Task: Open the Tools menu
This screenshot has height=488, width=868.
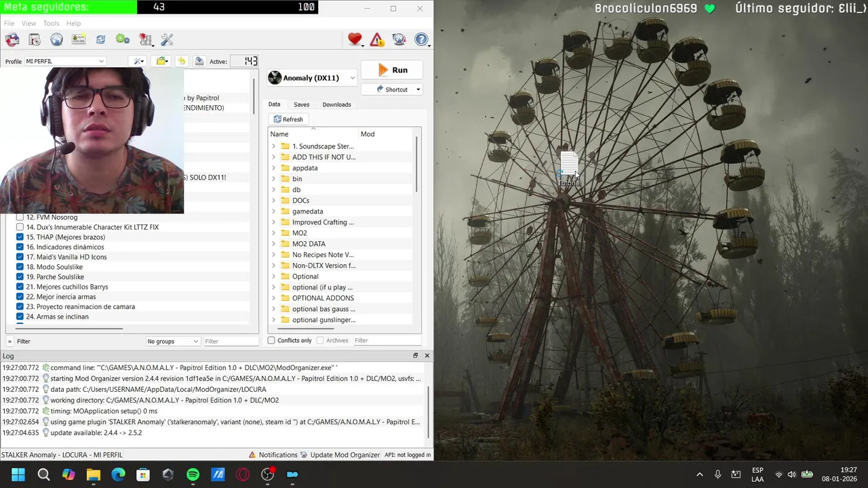Action: (52, 23)
